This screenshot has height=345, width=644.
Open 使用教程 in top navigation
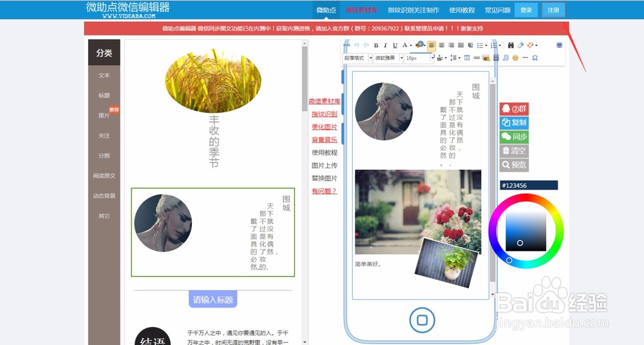pyautogui.click(x=462, y=10)
